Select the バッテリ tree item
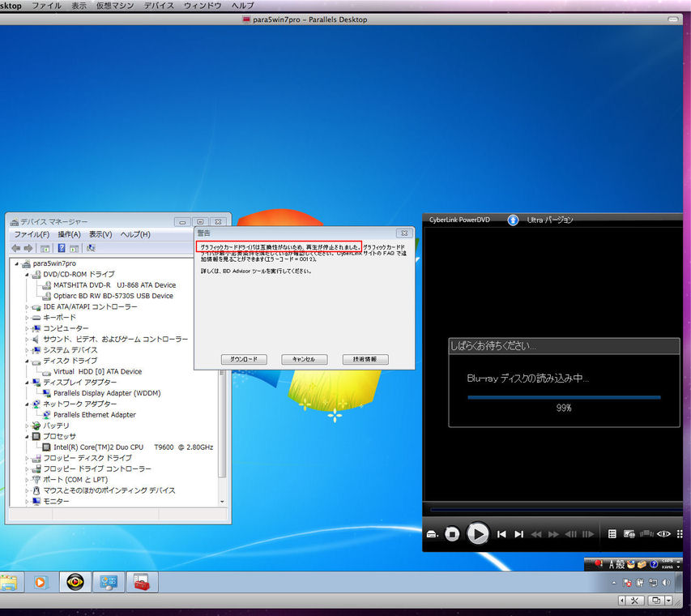Image resolution: width=691 pixels, height=616 pixels. tap(56, 426)
